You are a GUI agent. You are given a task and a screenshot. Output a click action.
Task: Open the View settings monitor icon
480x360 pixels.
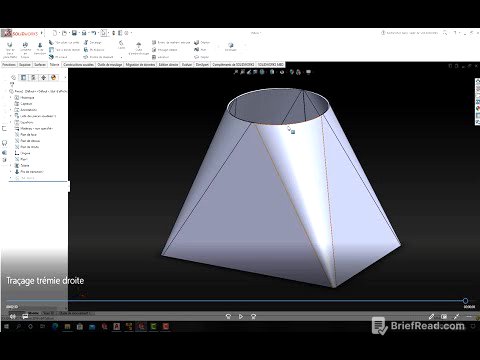point(309,72)
